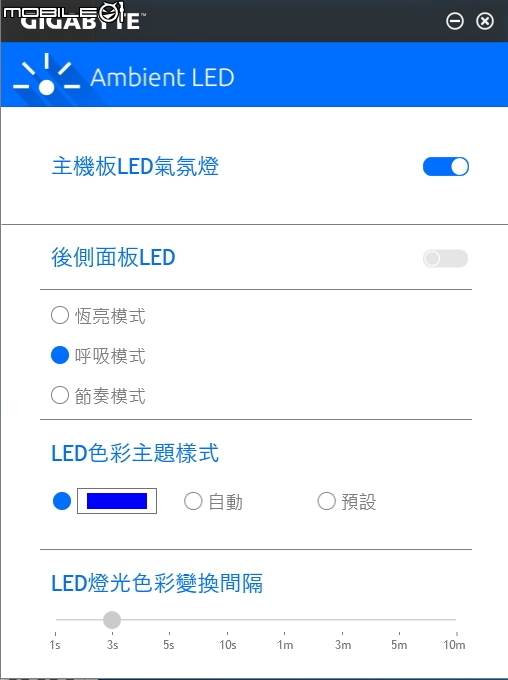Select 節奏模式 radio button
This screenshot has width=508, height=680.
[60, 395]
